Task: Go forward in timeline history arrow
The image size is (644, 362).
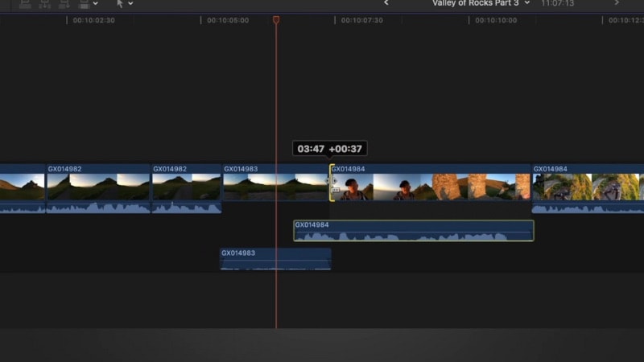Action: (x=617, y=3)
